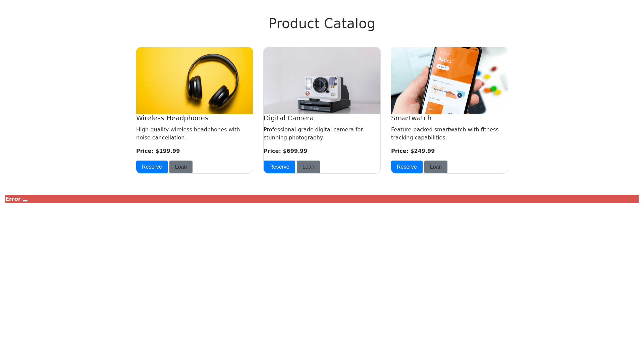Reserve the Digital Camera
Image resolution: width=644 pixels, height=362 pixels.
[279, 167]
